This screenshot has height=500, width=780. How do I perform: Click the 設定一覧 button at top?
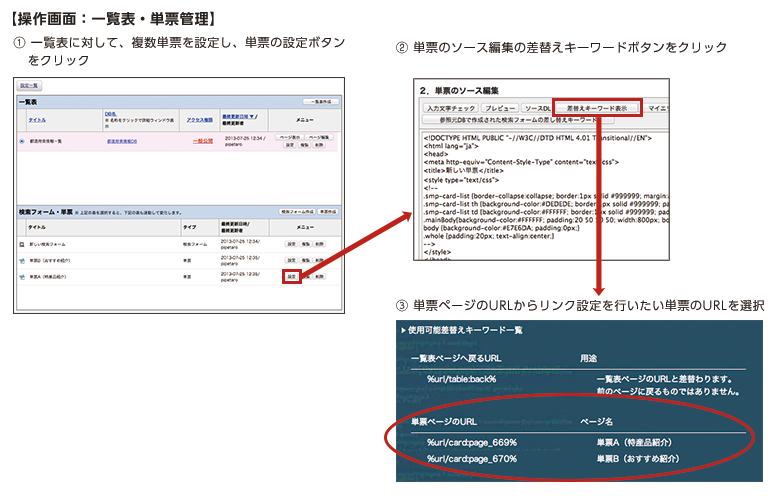30,86
